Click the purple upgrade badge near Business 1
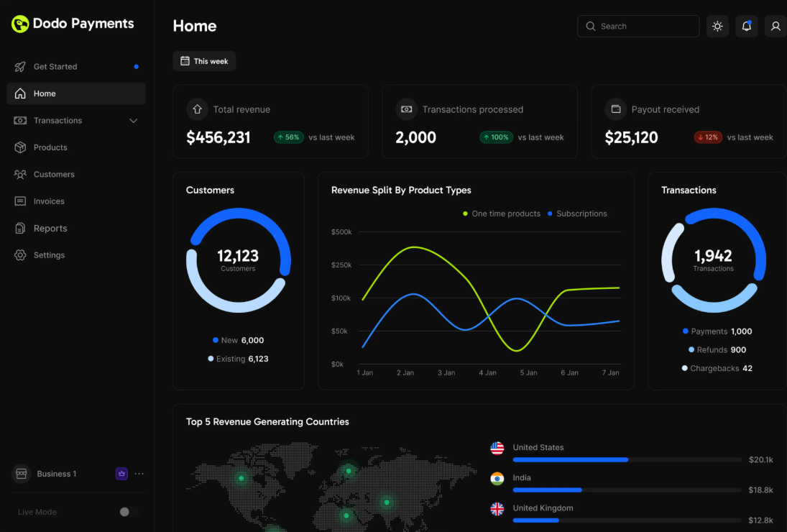Viewport: 787px width, 532px height. pos(121,473)
